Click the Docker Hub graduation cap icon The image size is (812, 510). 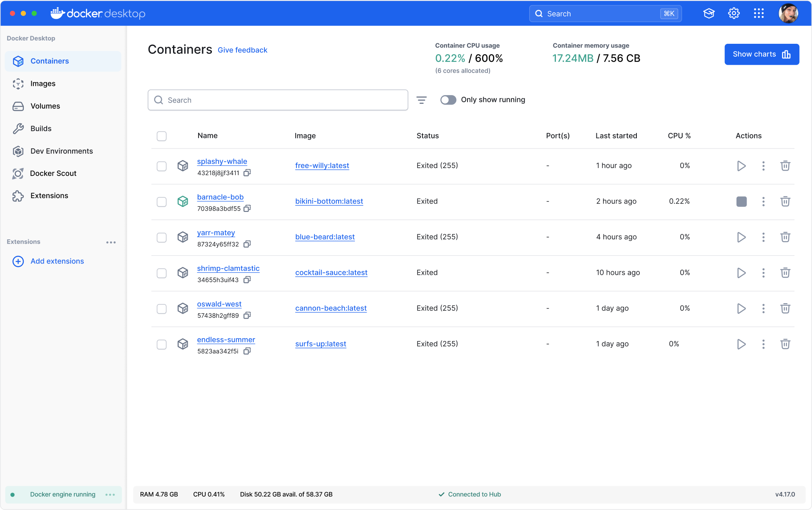[708, 13]
